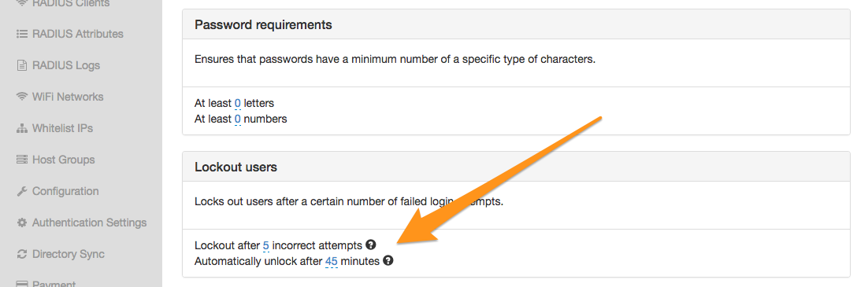Image resolution: width=868 pixels, height=287 pixels.
Task: Click the Directory Sync refresh icon
Action: pos(22,255)
